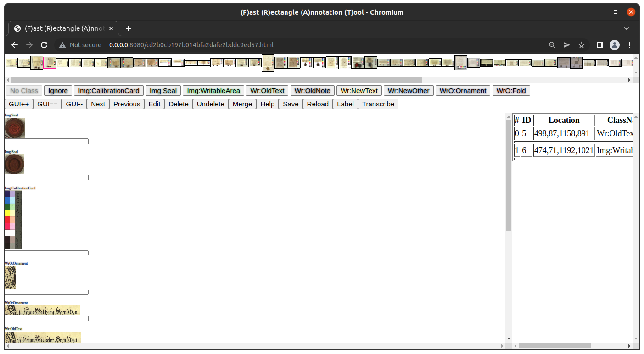Click the vertical scrollbar of the crops panel
Image resolution: width=644 pixels, height=354 pixels.
point(508,175)
